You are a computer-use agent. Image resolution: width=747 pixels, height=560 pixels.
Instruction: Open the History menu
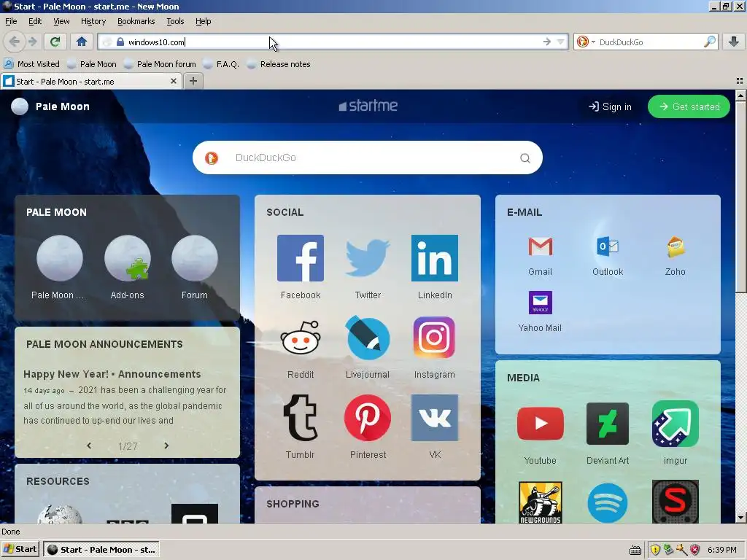tap(93, 21)
